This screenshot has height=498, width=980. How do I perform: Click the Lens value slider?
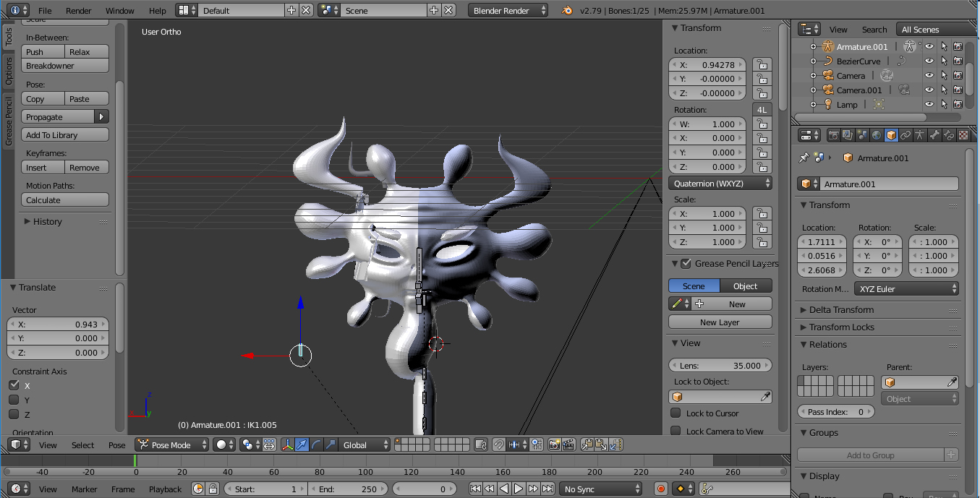tap(720, 366)
